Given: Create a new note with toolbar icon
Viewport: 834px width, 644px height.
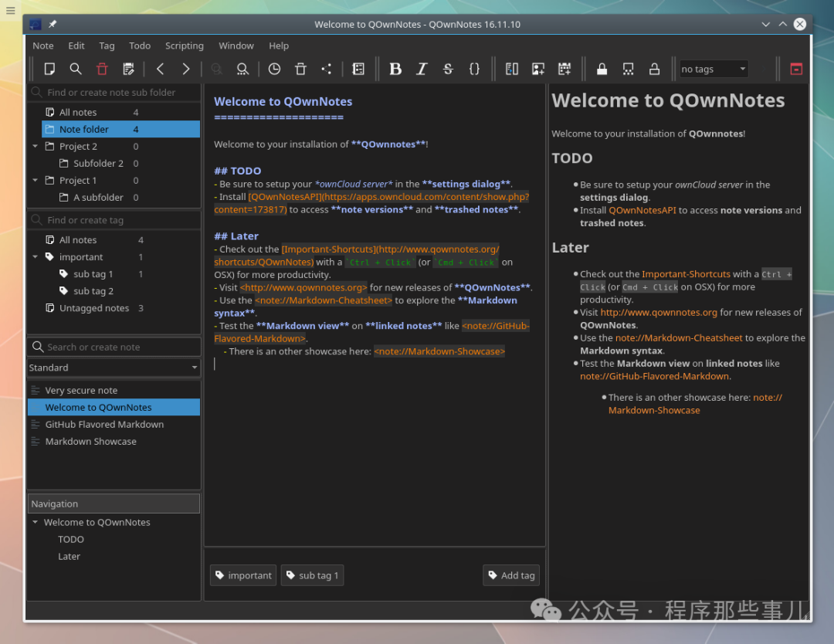Looking at the screenshot, I should (49, 69).
